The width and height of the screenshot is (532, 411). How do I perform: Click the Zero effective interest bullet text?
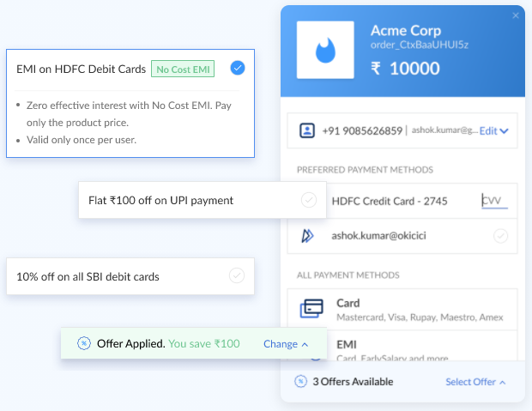coord(129,114)
